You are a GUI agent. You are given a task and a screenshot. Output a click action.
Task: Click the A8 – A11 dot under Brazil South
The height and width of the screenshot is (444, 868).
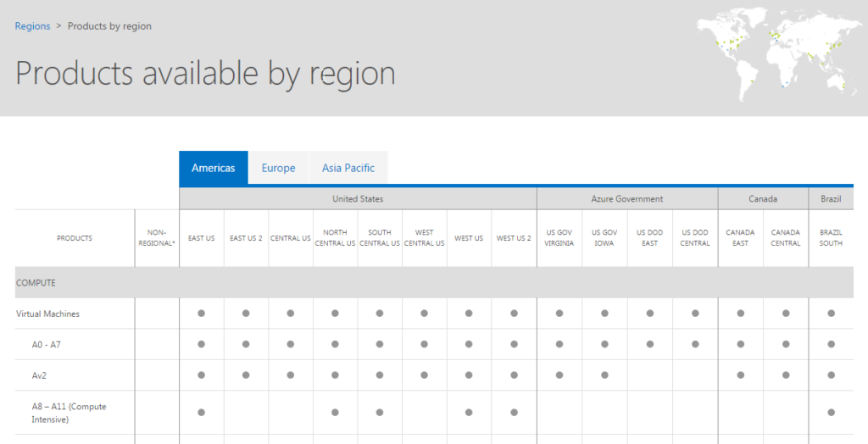(831, 413)
